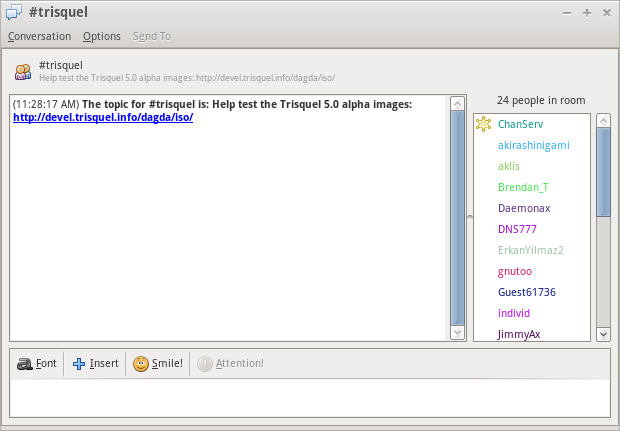Select akirashinigami in the user list
The width and height of the screenshot is (620, 431).
pyautogui.click(x=533, y=145)
